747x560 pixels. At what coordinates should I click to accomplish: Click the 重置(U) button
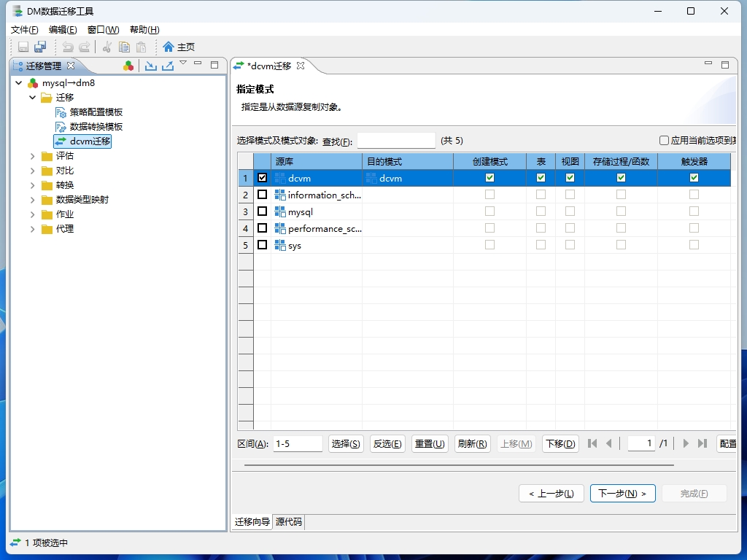(x=430, y=443)
